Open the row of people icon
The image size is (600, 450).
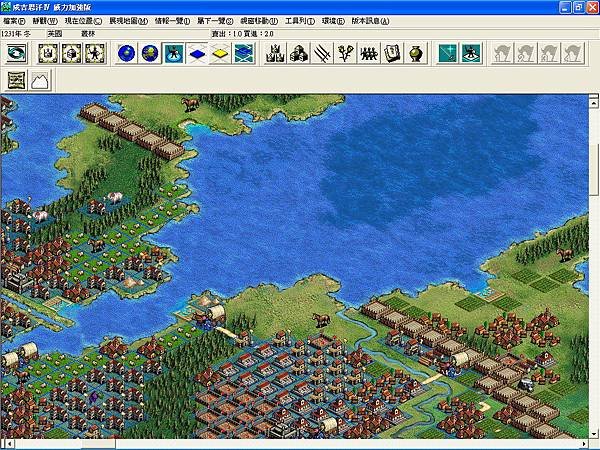(x=368, y=53)
